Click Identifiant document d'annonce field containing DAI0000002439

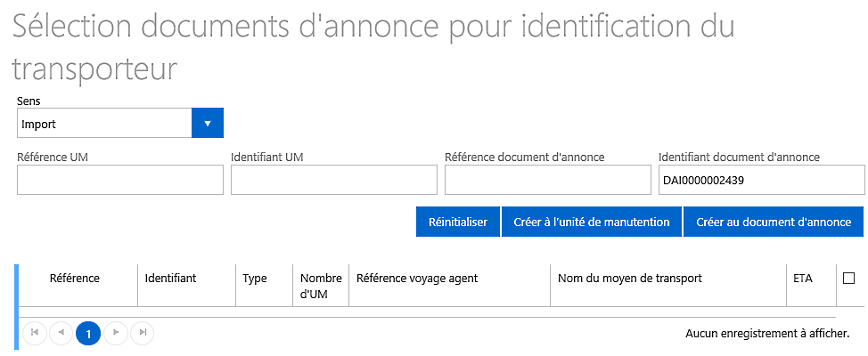pos(762,180)
